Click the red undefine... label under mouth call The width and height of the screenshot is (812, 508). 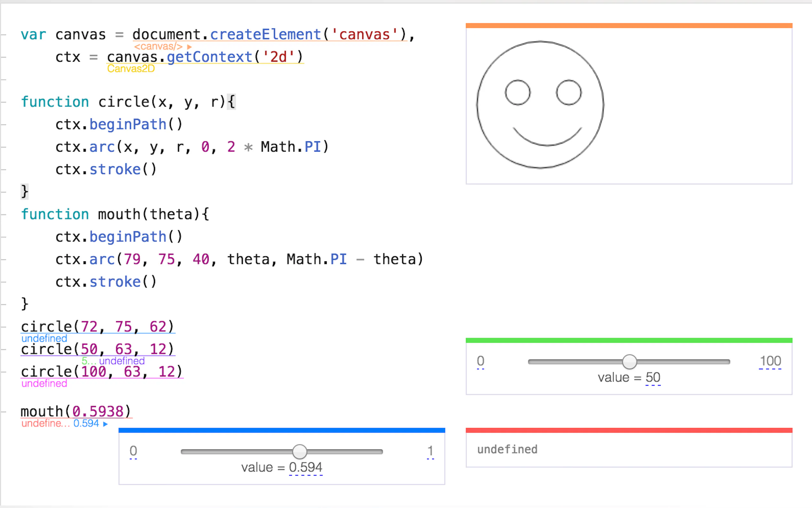[x=46, y=423]
